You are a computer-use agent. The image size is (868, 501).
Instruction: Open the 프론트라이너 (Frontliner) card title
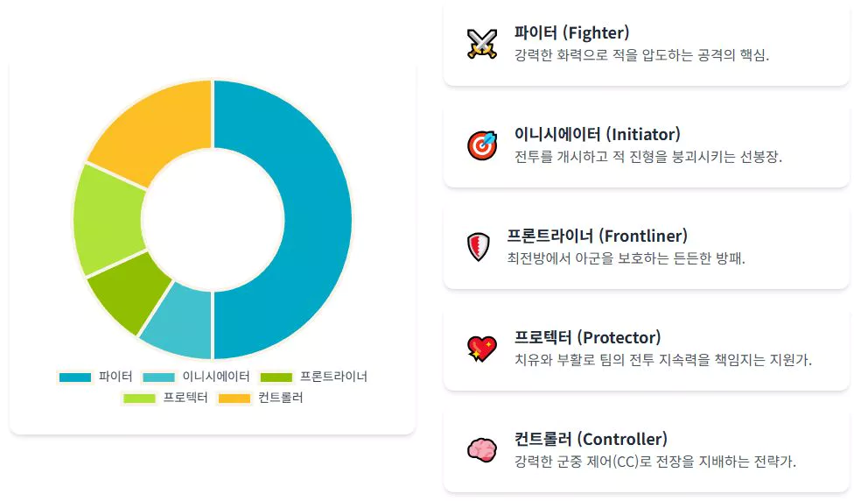[x=597, y=236]
